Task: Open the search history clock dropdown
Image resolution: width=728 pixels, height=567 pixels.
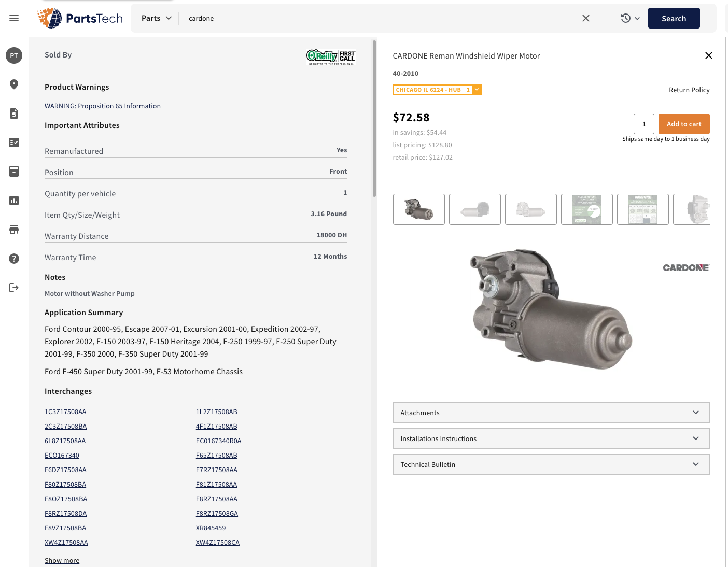Action: tap(630, 18)
